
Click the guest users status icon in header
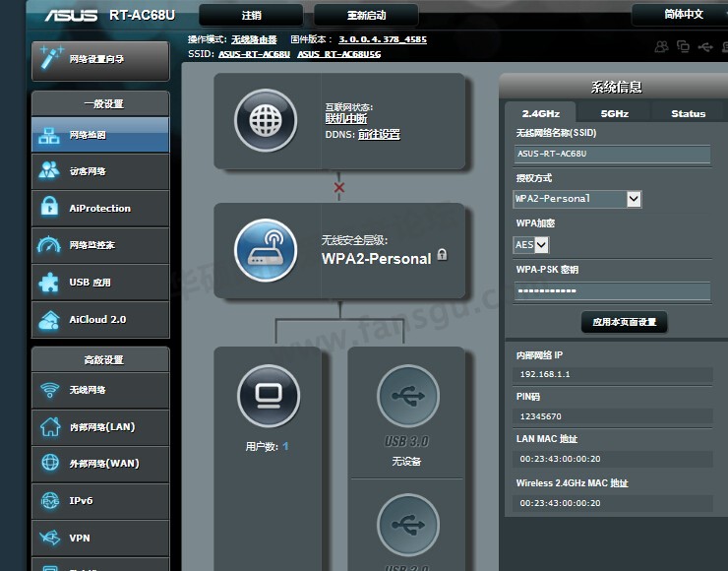pyautogui.click(x=662, y=46)
